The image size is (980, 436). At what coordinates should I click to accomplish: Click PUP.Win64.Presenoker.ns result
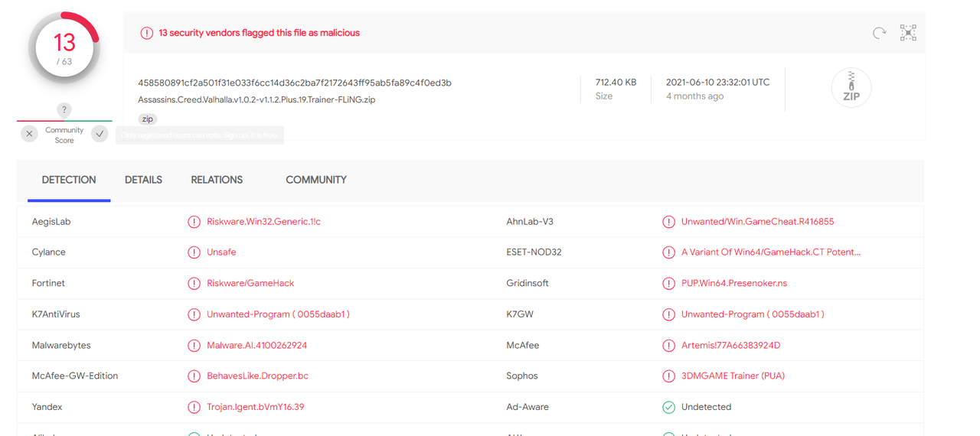(x=734, y=283)
